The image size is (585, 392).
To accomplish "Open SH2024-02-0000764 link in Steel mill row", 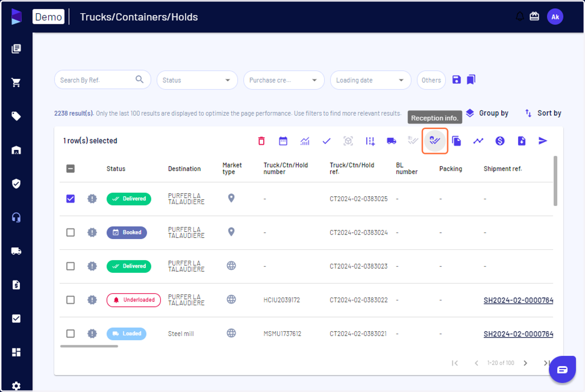I will [x=518, y=334].
